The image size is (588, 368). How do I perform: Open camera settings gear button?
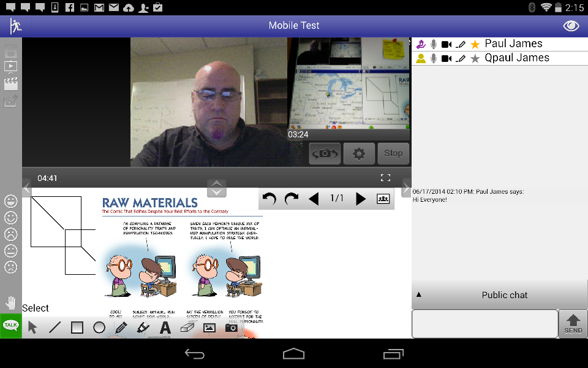pos(359,153)
